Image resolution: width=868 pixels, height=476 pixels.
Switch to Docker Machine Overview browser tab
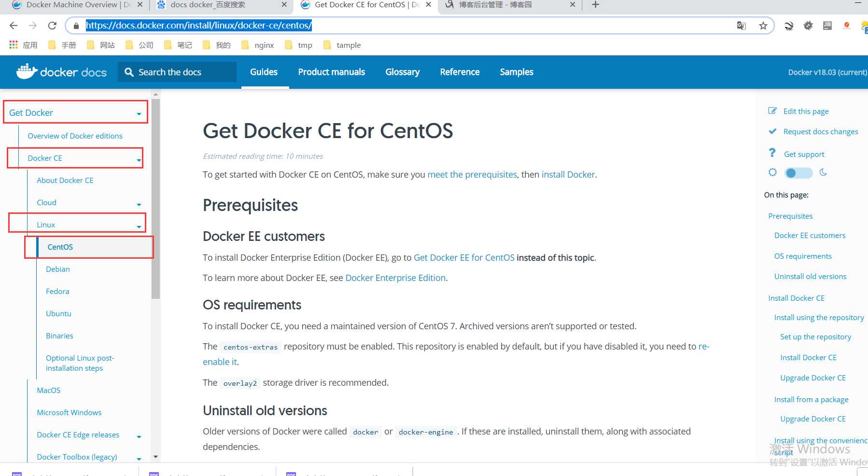pos(77,5)
